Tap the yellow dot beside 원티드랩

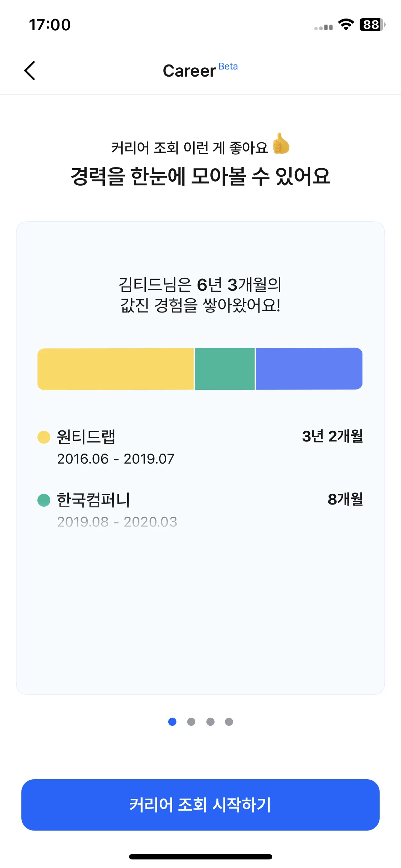(x=44, y=437)
